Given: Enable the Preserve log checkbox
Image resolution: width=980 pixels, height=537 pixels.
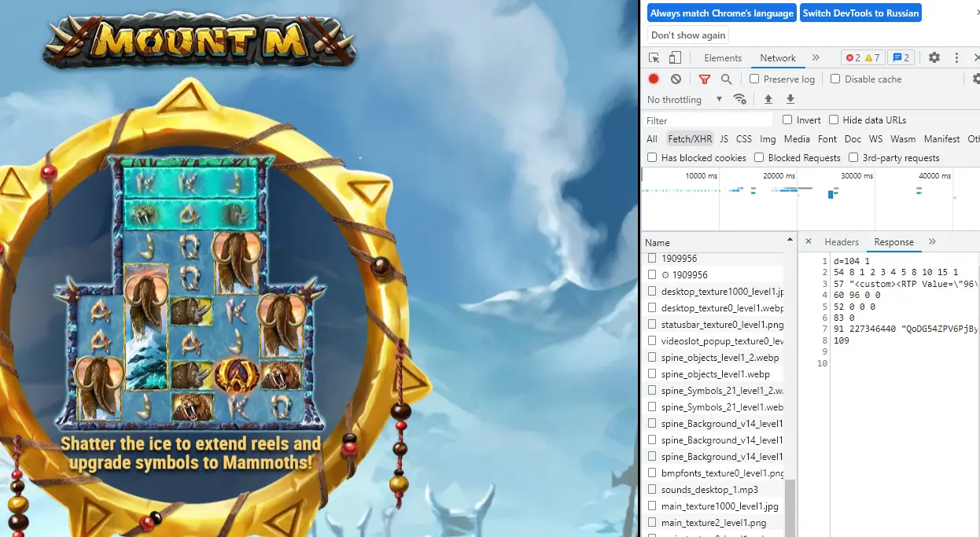Looking at the screenshot, I should point(754,79).
